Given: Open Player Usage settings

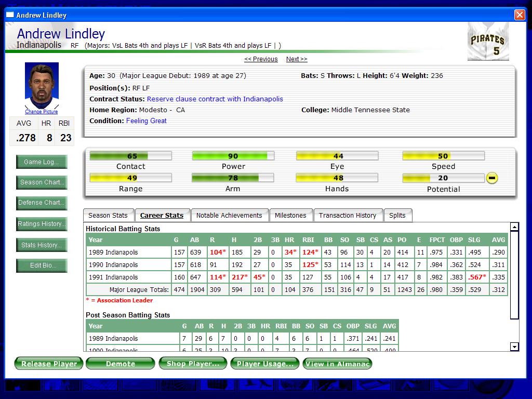Looking at the screenshot, I should (265, 364).
